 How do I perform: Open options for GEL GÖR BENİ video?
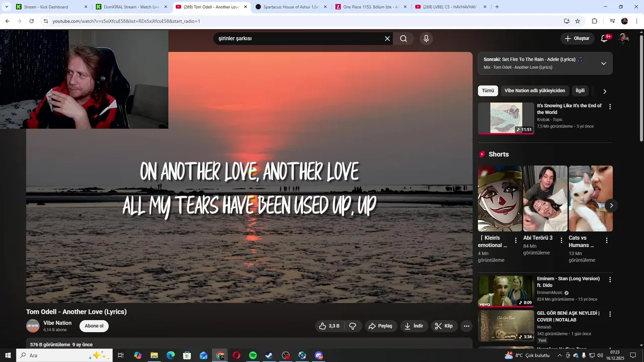[610, 314]
